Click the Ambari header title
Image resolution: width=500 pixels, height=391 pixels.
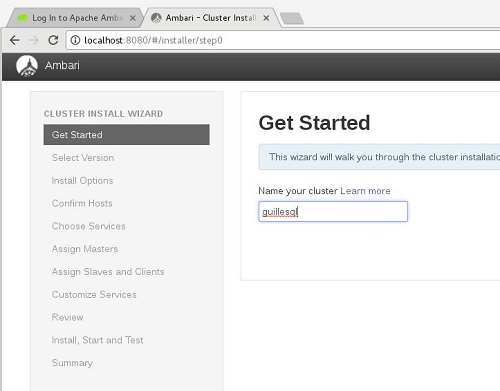point(62,65)
